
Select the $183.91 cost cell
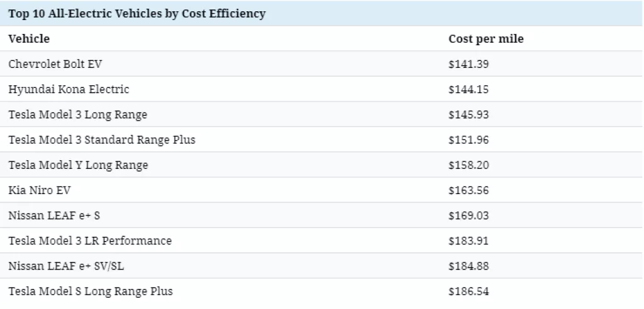click(469, 241)
